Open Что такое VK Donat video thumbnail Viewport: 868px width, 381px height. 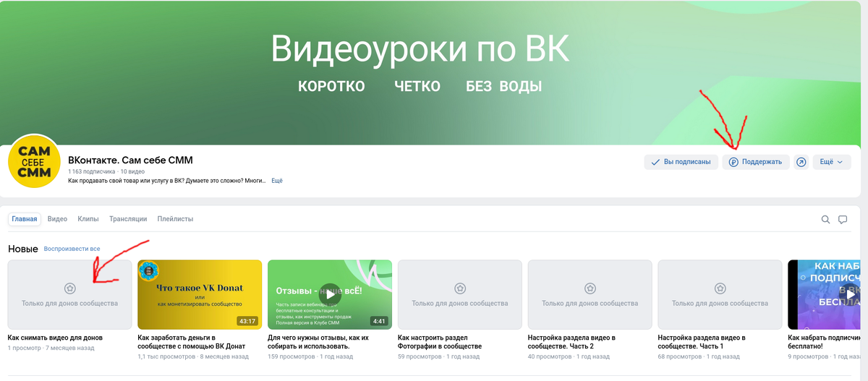click(x=200, y=294)
